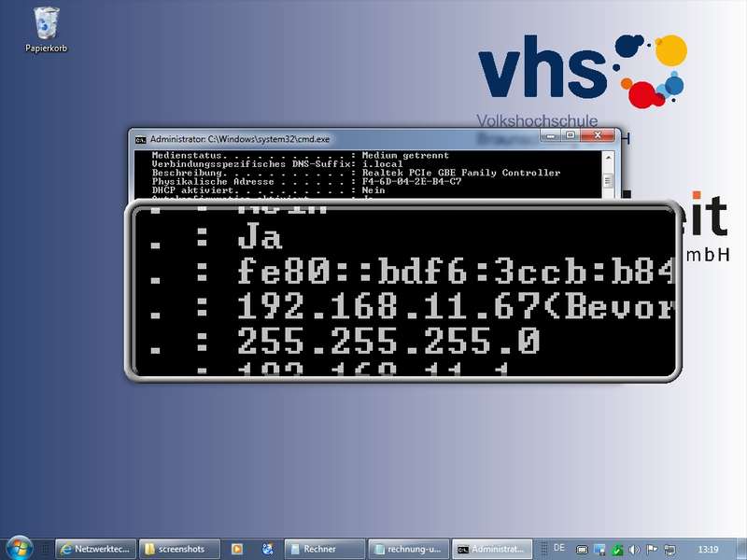The height and width of the screenshot is (560, 747).
Task: Open the Action Center flag icon
Action: [x=652, y=550]
